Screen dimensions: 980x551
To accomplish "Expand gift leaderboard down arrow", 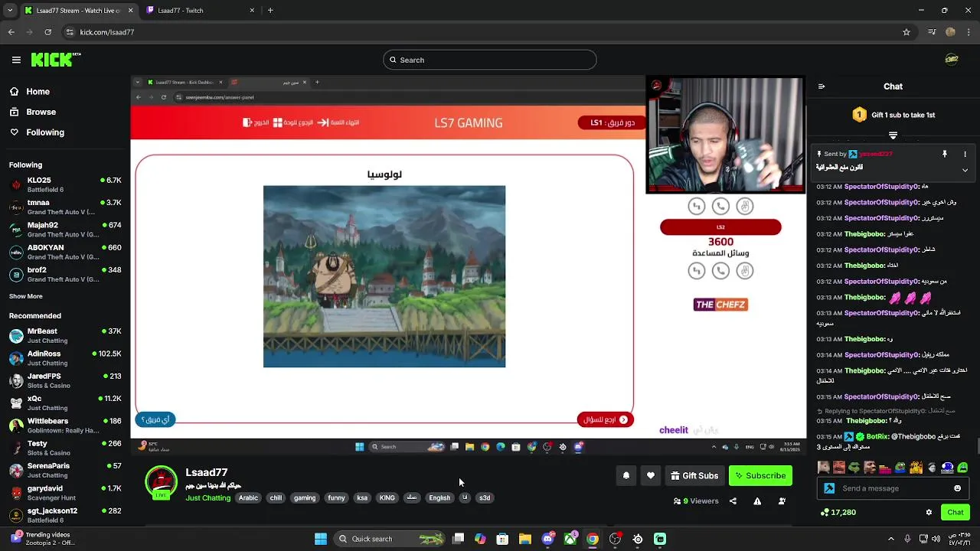I will [x=893, y=135].
